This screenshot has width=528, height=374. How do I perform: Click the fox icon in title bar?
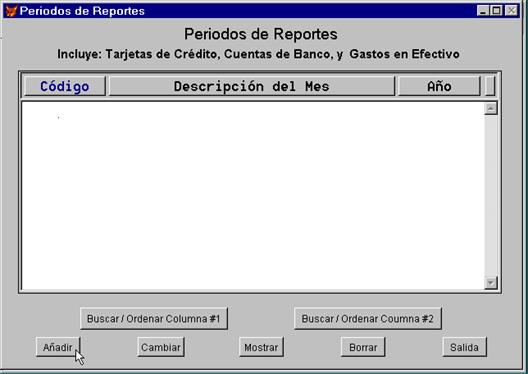(11, 11)
